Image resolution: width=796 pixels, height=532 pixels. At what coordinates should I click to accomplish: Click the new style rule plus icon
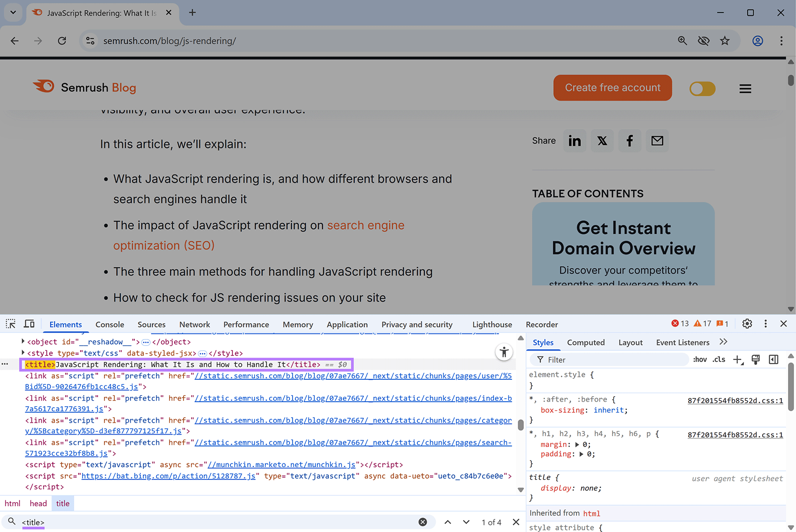[738, 359]
